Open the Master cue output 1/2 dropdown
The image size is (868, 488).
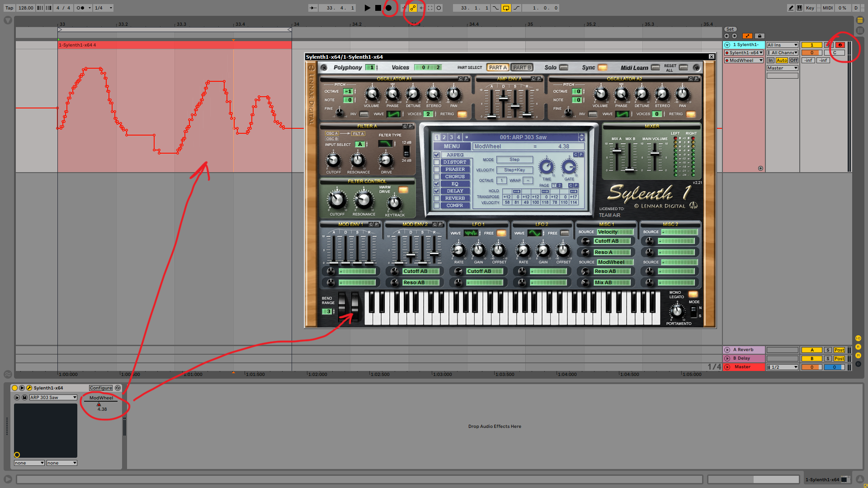[x=783, y=367]
